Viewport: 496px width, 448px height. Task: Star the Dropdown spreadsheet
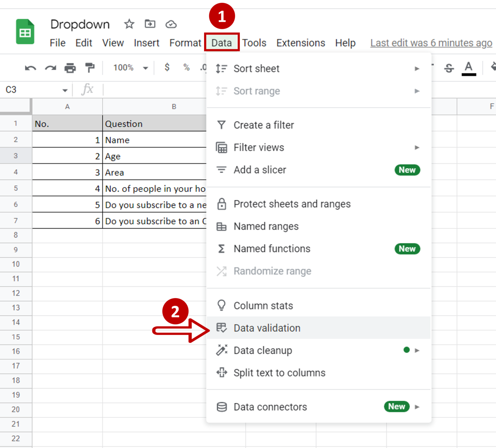click(x=129, y=24)
